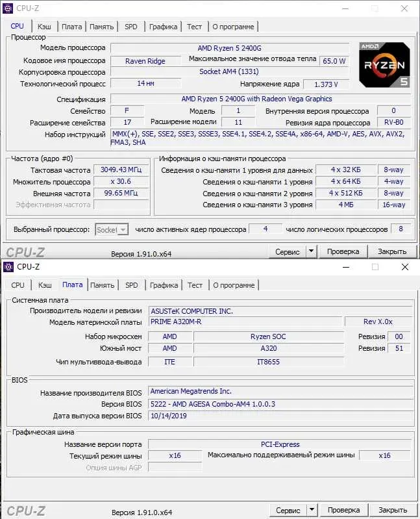Click the 14 нм technology value
The image size is (420, 519).
pyautogui.click(x=145, y=83)
